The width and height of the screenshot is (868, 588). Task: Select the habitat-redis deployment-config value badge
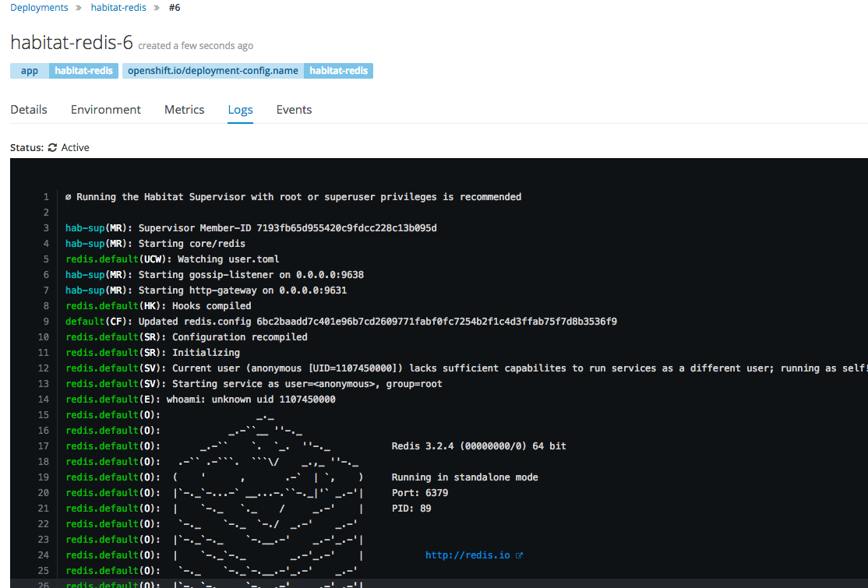click(338, 70)
